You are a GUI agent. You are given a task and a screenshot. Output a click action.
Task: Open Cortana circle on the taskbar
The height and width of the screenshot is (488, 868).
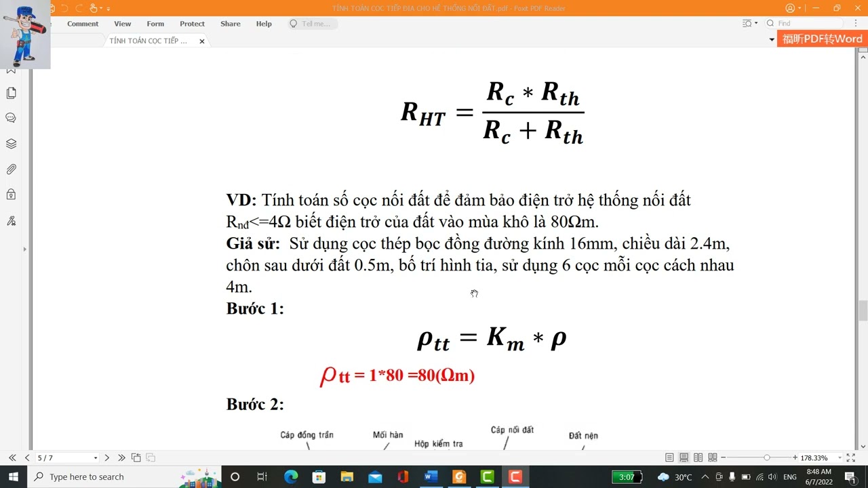tap(235, 477)
